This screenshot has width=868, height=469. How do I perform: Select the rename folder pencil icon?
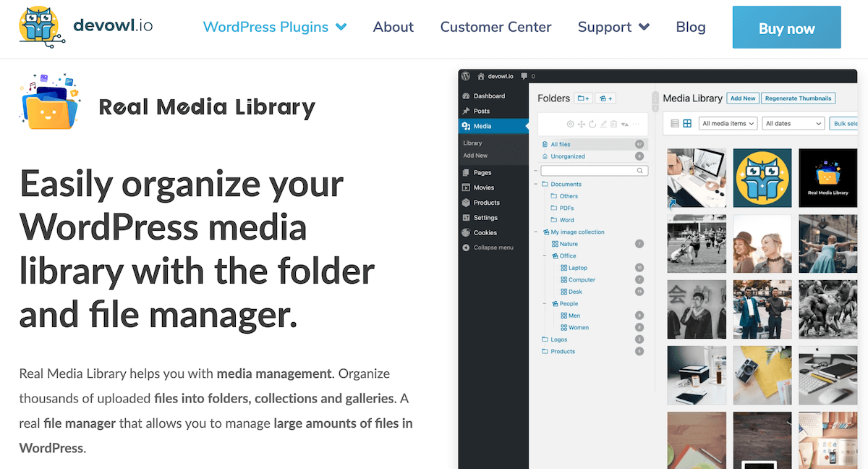603,124
